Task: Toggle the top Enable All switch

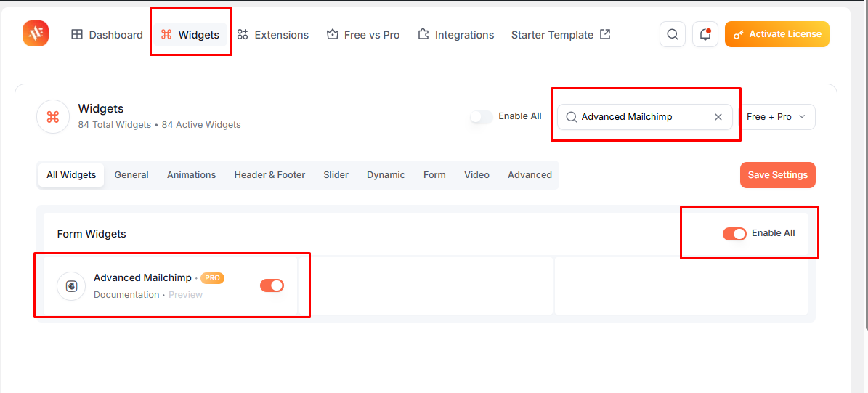Action: coord(481,117)
